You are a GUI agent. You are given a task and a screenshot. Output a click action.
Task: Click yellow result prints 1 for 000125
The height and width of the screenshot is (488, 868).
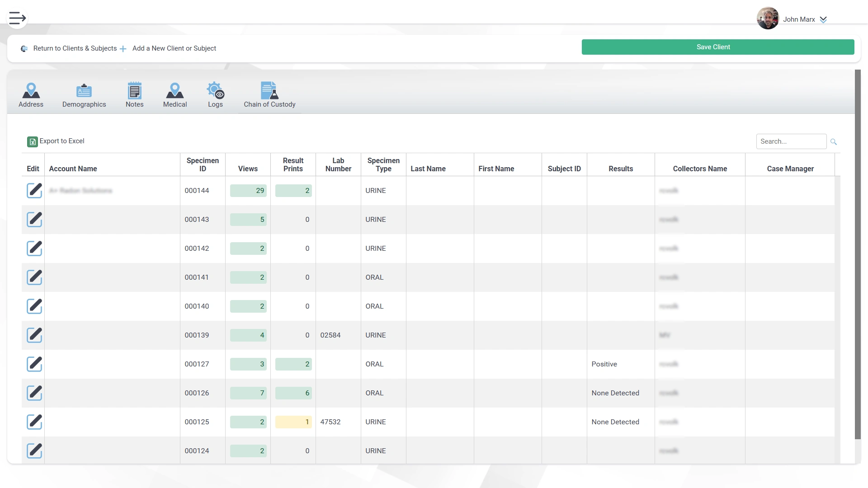pyautogui.click(x=293, y=422)
